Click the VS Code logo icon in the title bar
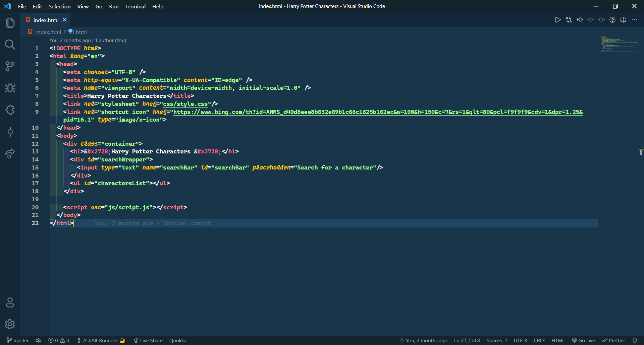This screenshot has width=644, height=345. pos(7,6)
